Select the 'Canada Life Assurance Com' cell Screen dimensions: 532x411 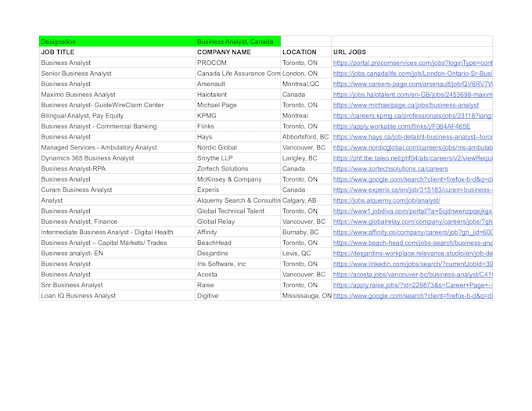238,74
